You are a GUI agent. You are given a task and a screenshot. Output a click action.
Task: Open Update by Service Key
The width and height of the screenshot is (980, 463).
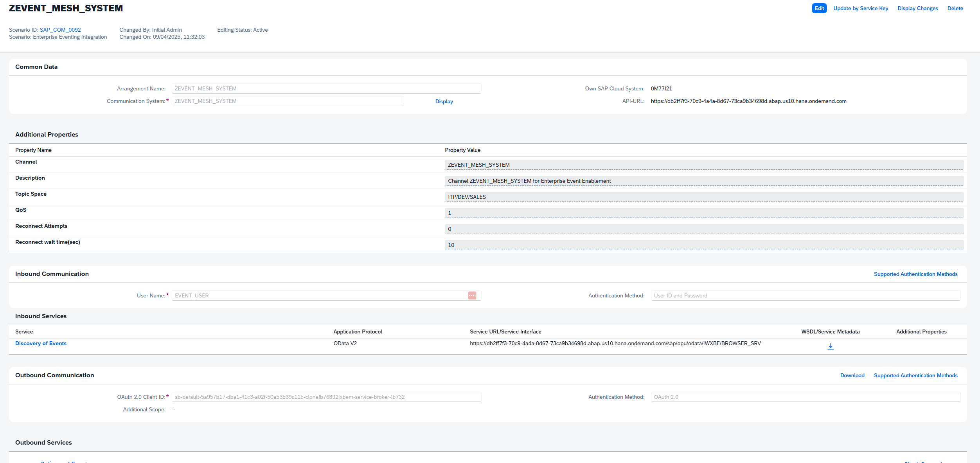click(860, 8)
